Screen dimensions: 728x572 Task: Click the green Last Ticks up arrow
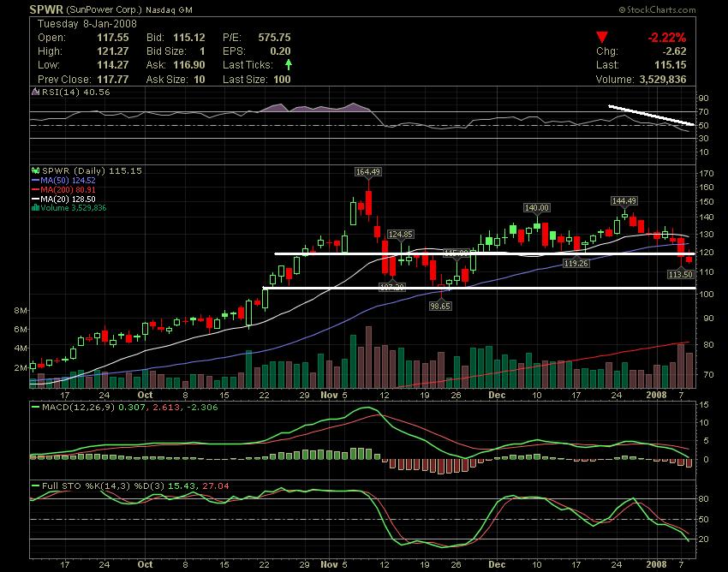[289, 64]
